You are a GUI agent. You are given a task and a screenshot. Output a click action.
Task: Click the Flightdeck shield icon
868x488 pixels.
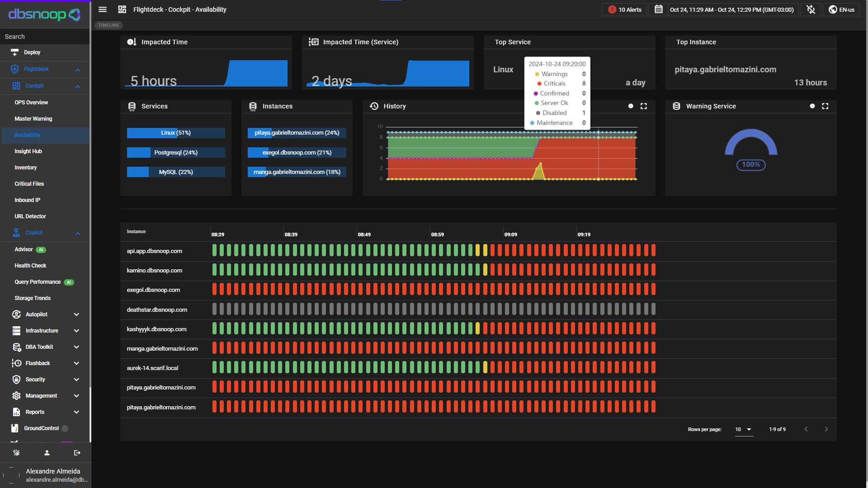click(x=14, y=69)
